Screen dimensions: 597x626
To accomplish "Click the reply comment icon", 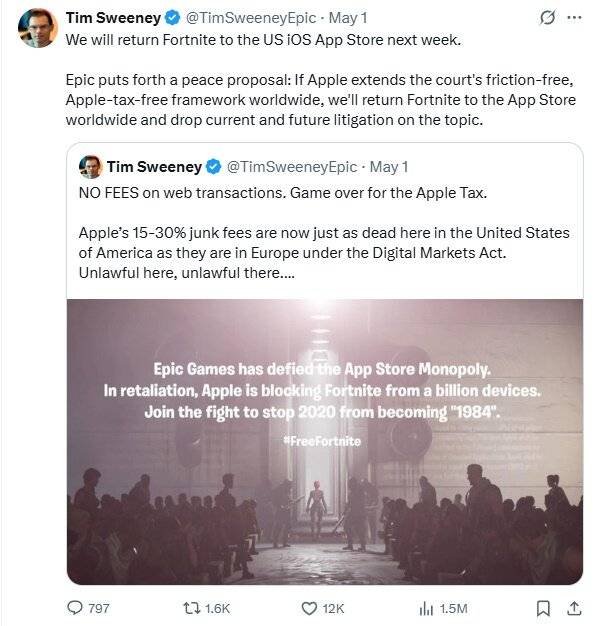I will coord(75,608).
